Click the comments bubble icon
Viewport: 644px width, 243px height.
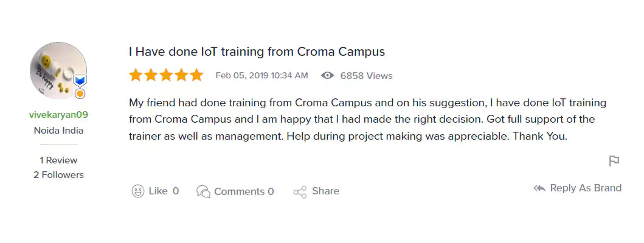[203, 191]
